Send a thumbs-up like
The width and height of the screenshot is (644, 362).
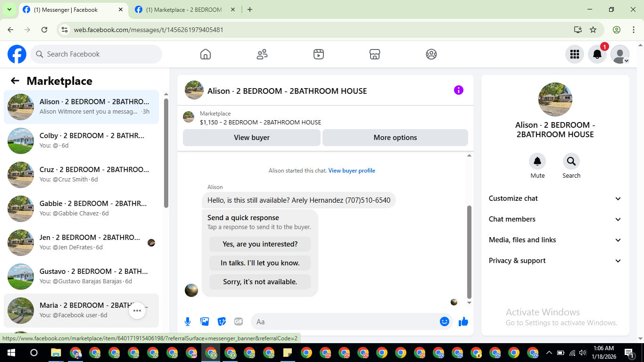463,321
